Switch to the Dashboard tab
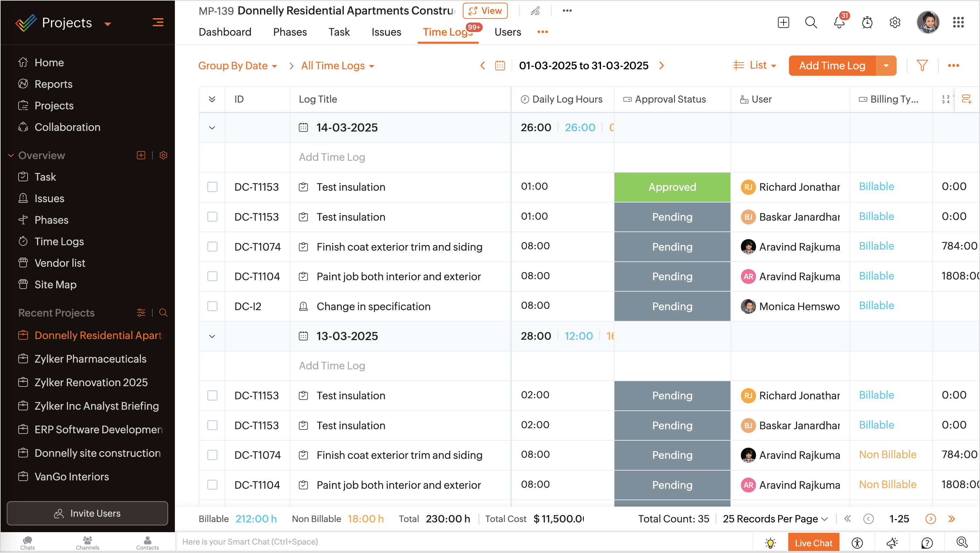Screen dimensions: 980x553 click(225, 32)
